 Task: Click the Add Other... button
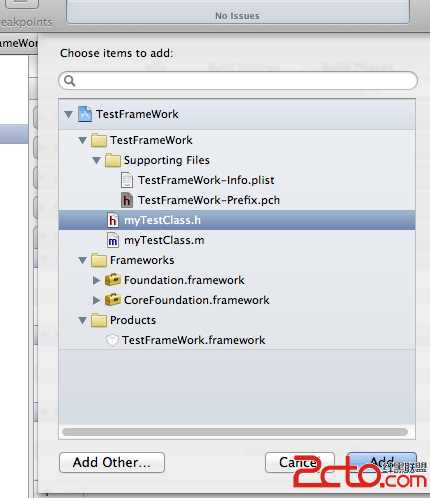click(112, 462)
